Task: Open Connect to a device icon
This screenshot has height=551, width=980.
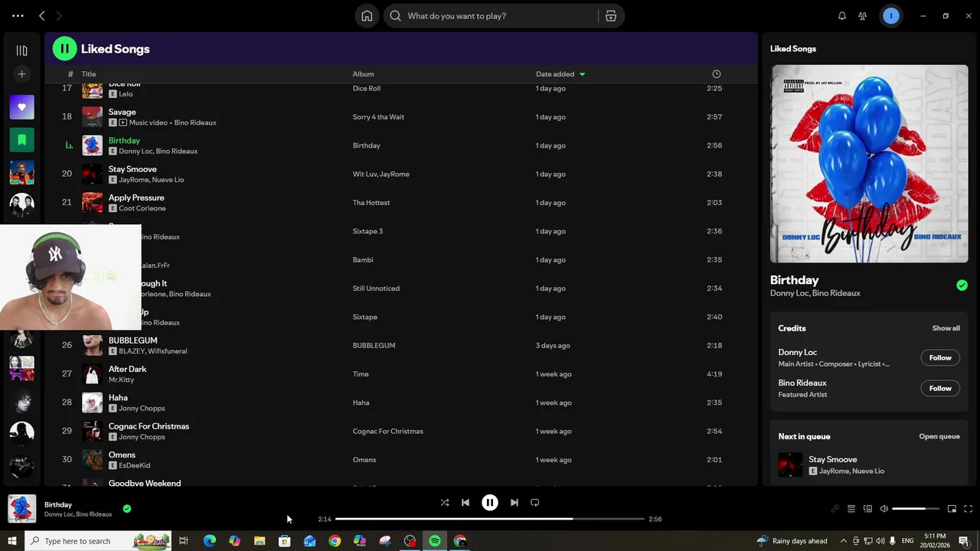Action: point(867,509)
